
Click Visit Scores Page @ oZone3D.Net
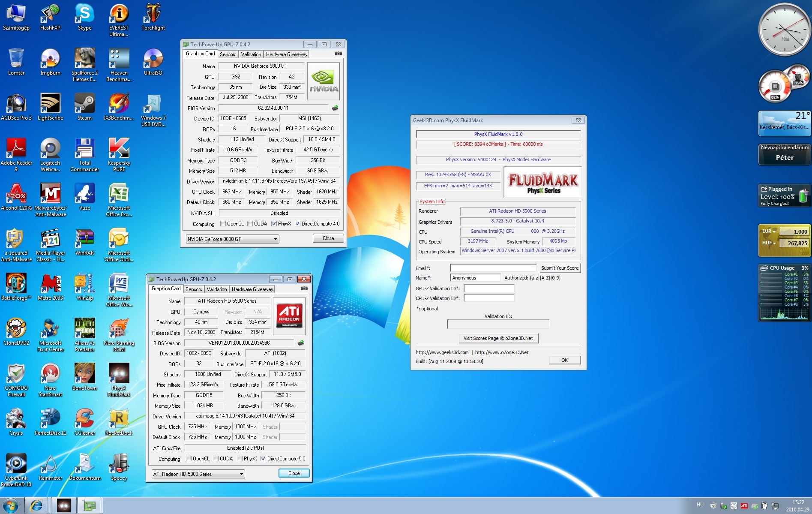[x=498, y=338]
